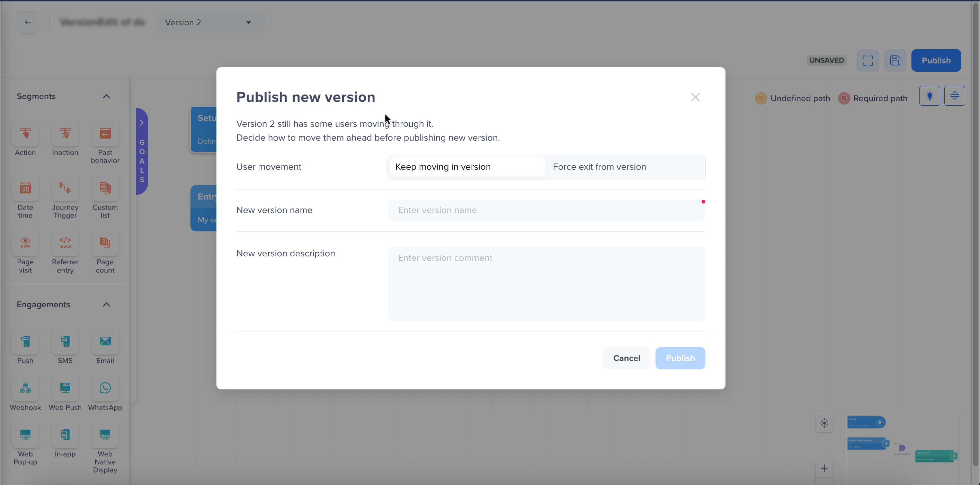The image size is (980, 485).
Task: Select the Webhook engagement icon
Action: pos(25,388)
